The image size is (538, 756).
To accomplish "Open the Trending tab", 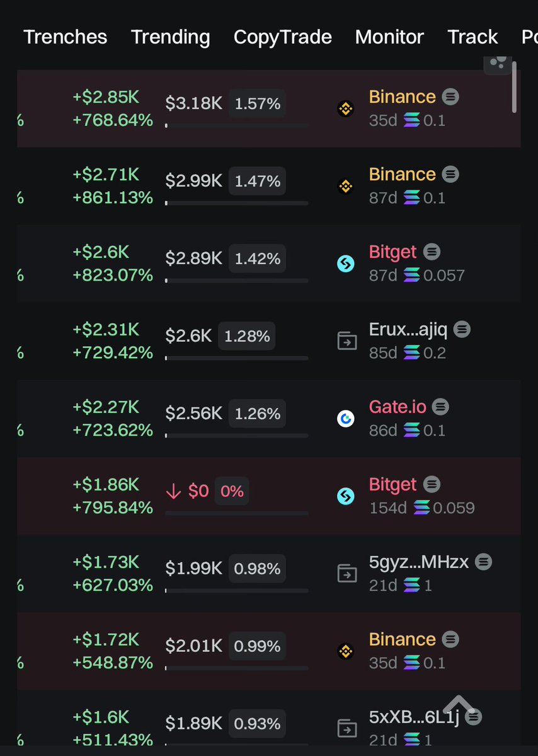I will 170,37.
